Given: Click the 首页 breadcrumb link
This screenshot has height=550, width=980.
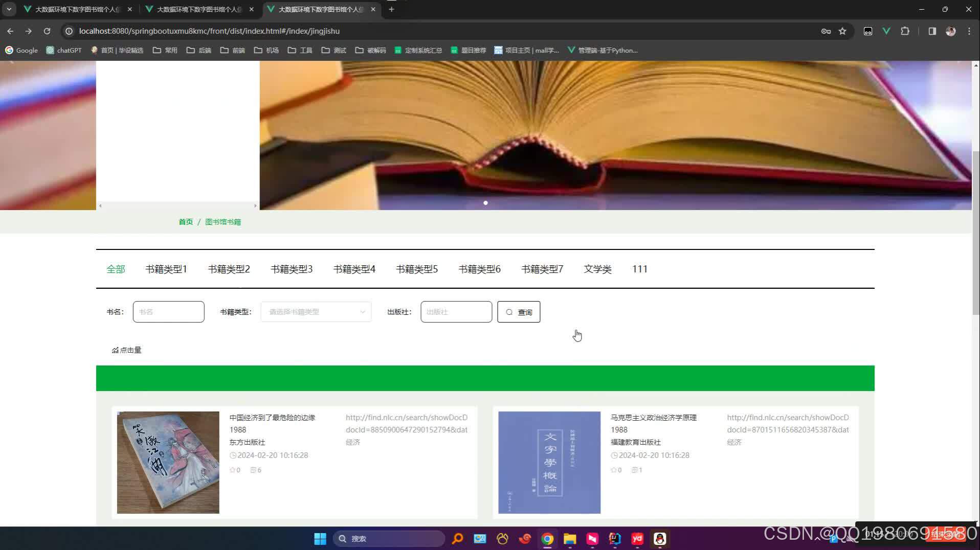Looking at the screenshot, I should click(x=185, y=221).
